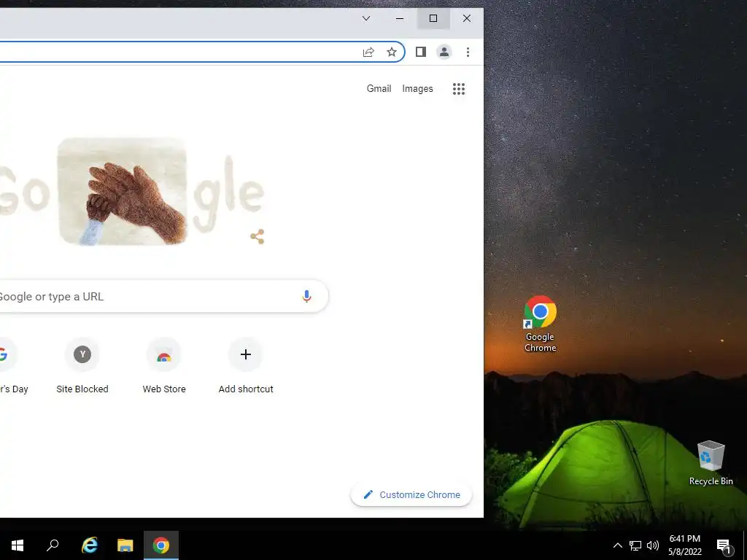This screenshot has width=747, height=560.
Task: Add a new shortcut tile
Action: [x=246, y=366]
